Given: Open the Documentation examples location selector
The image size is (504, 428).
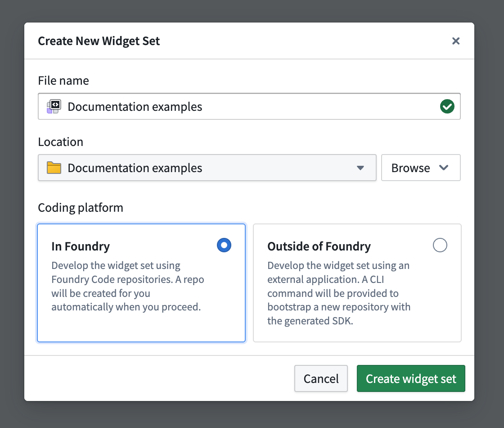Looking at the screenshot, I should tap(207, 168).
